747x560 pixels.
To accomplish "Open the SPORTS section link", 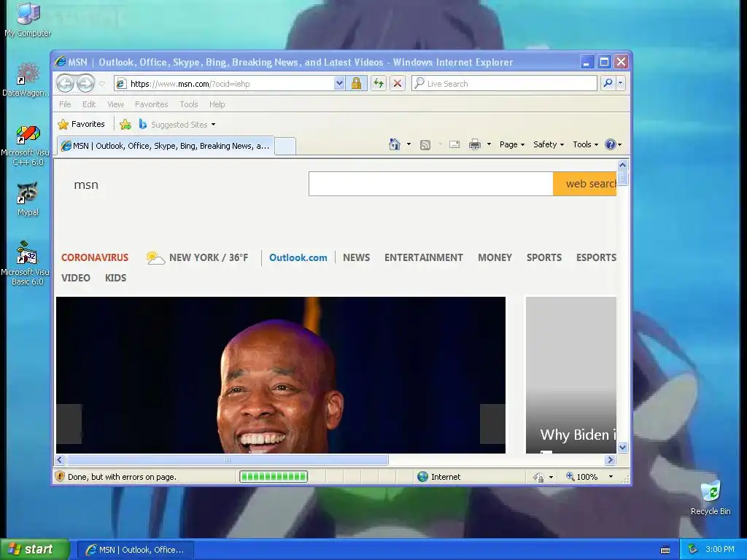I will (544, 257).
